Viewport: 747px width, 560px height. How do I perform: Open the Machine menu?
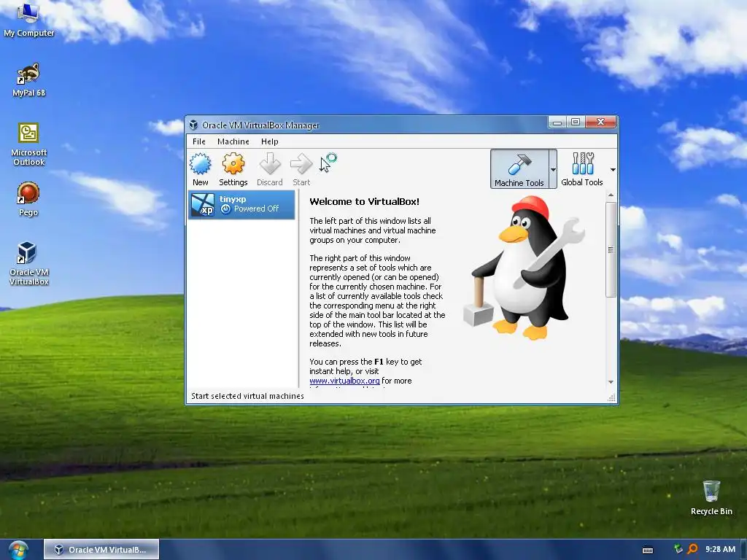click(233, 141)
